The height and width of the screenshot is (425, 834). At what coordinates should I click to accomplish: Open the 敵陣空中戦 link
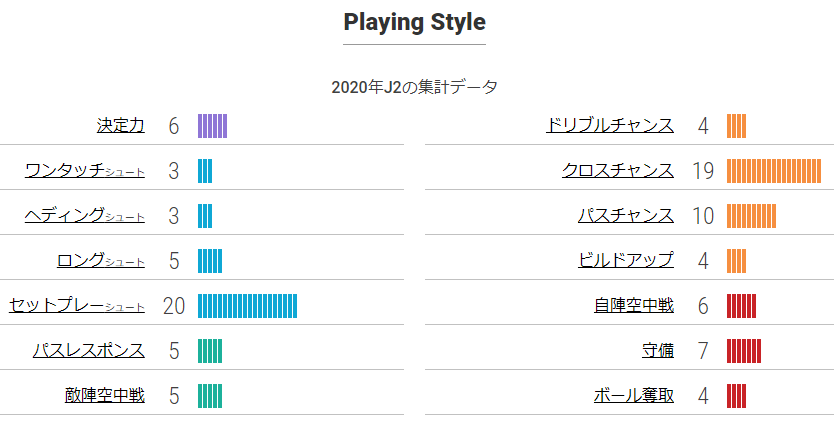click(x=105, y=396)
